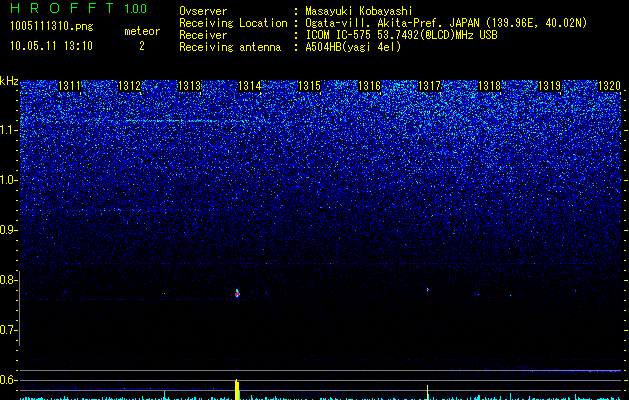Click the filename 1005111310.png
629x400 pixels.
coord(52,27)
